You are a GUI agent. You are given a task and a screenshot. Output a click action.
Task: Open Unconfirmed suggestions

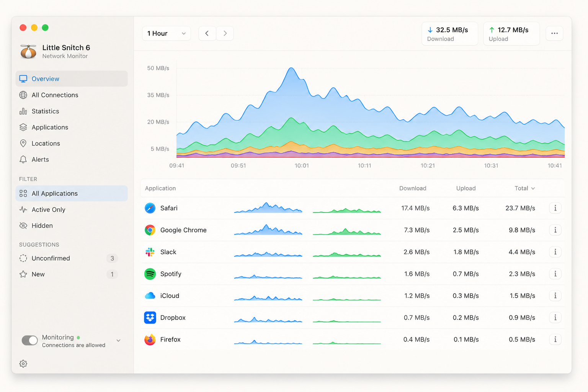pos(72,258)
